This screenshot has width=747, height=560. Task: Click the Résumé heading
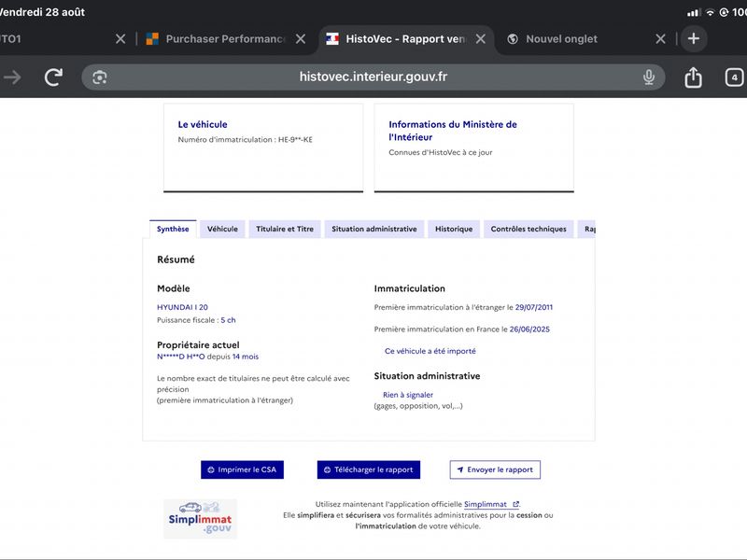pos(176,259)
